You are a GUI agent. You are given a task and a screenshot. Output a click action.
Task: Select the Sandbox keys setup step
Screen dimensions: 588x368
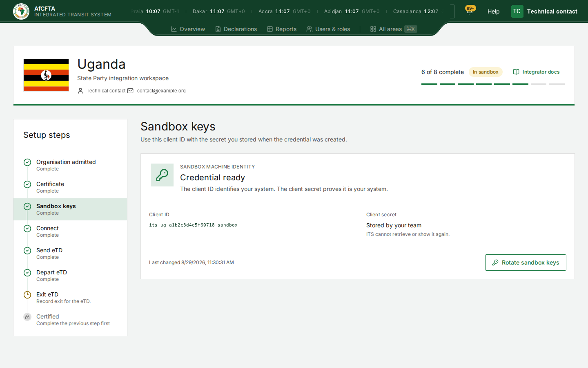(70, 209)
